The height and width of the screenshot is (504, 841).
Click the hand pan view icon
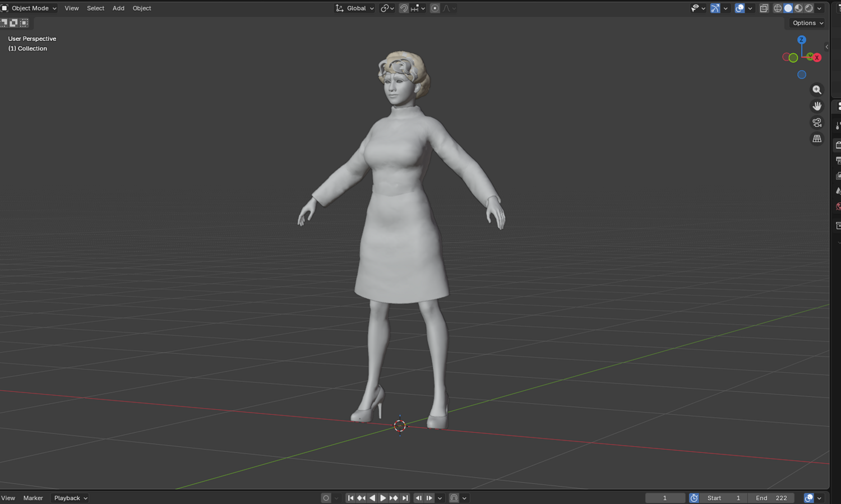(817, 106)
